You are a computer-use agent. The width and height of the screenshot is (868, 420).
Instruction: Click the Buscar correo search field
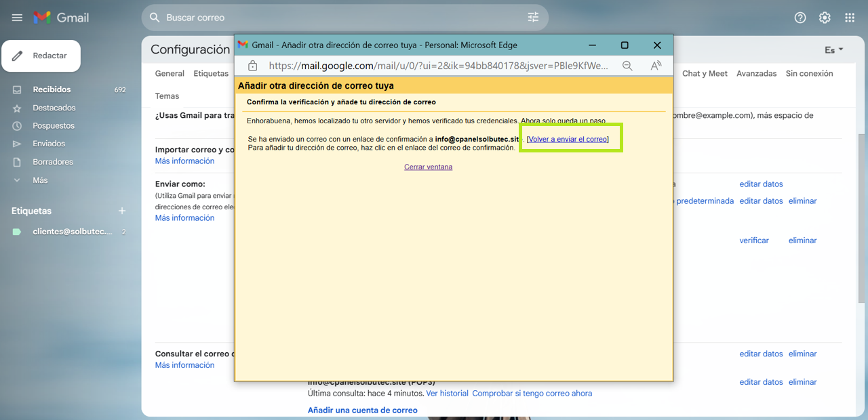339,18
